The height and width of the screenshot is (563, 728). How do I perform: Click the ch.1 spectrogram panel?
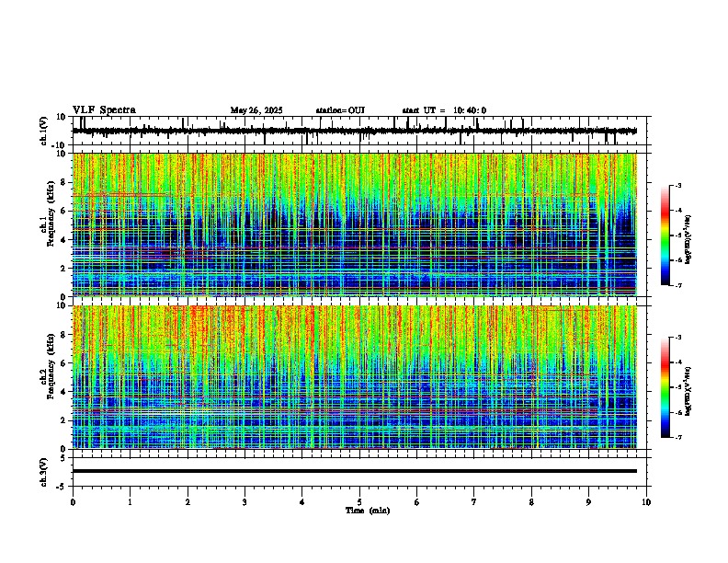pyautogui.click(x=354, y=224)
